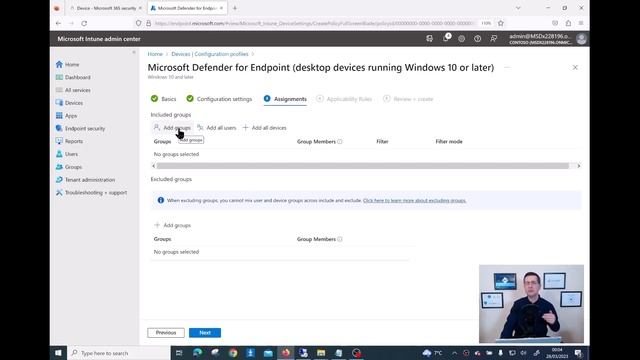Viewport: 640px width, 360px height.
Task: Reload the page in the browser
Action: tap(84, 23)
